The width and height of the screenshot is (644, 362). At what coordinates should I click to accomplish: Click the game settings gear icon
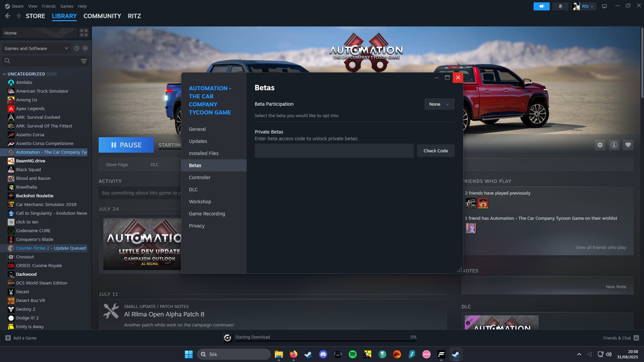point(600,145)
